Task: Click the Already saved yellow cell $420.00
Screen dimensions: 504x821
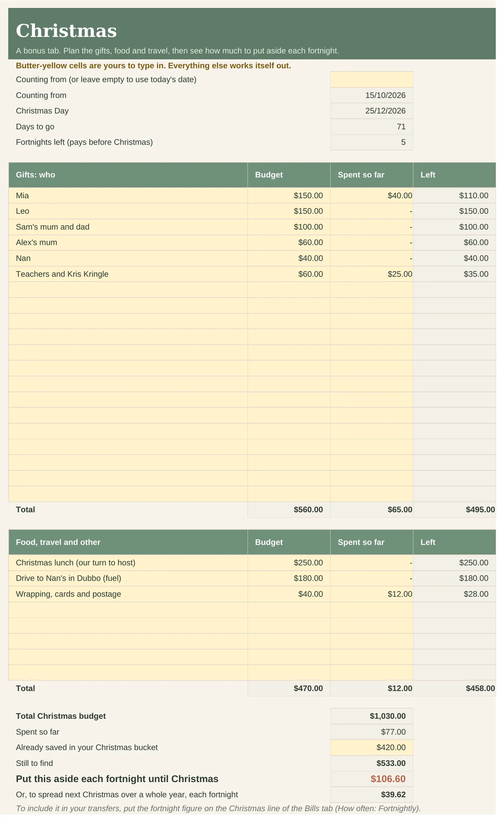Action: 372,748
